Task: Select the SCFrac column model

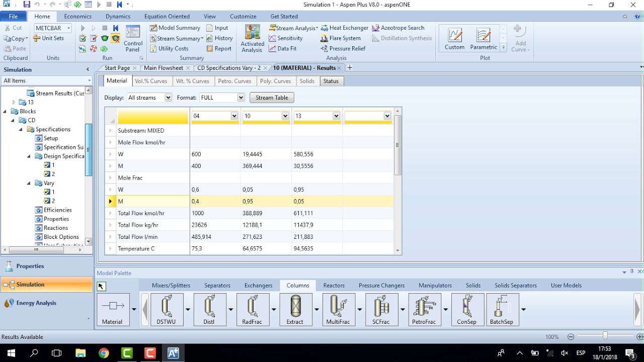Action: click(x=381, y=310)
